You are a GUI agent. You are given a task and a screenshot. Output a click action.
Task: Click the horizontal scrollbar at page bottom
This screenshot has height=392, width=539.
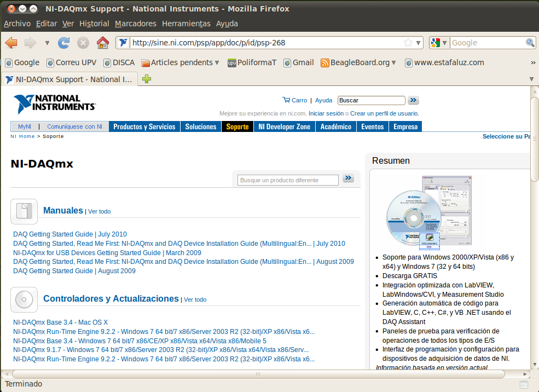click(x=258, y=374)
